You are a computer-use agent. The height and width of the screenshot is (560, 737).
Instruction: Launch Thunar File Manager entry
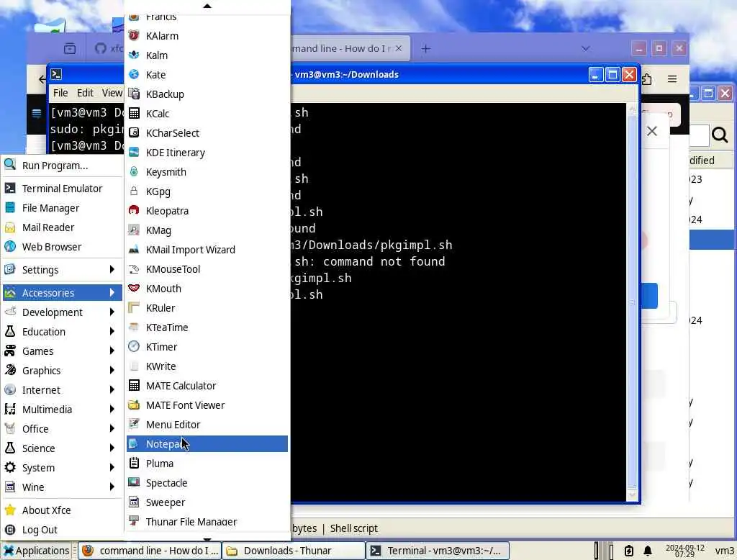pos(207,521)
